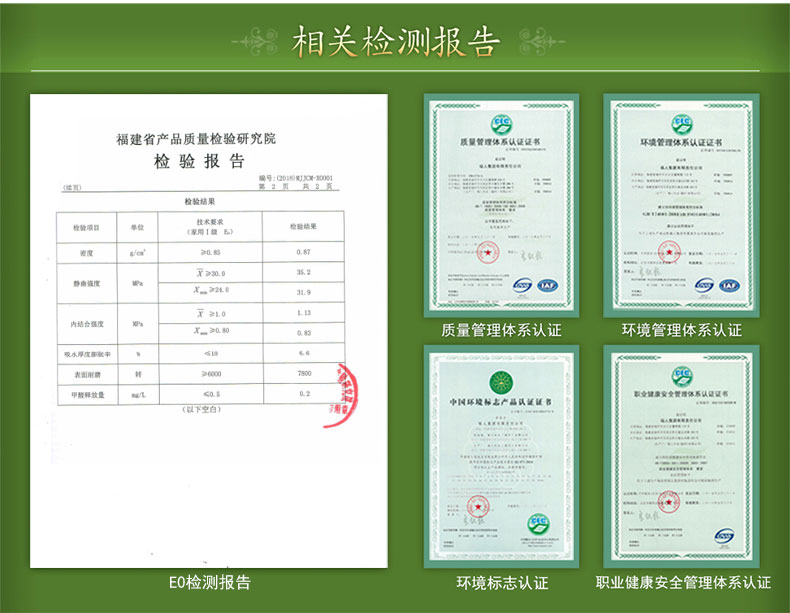The height and width of the screenshot is (613, 790).
Task: Open the 职业健康安全管理体系认证 certificate image
Action: point(681,456)
